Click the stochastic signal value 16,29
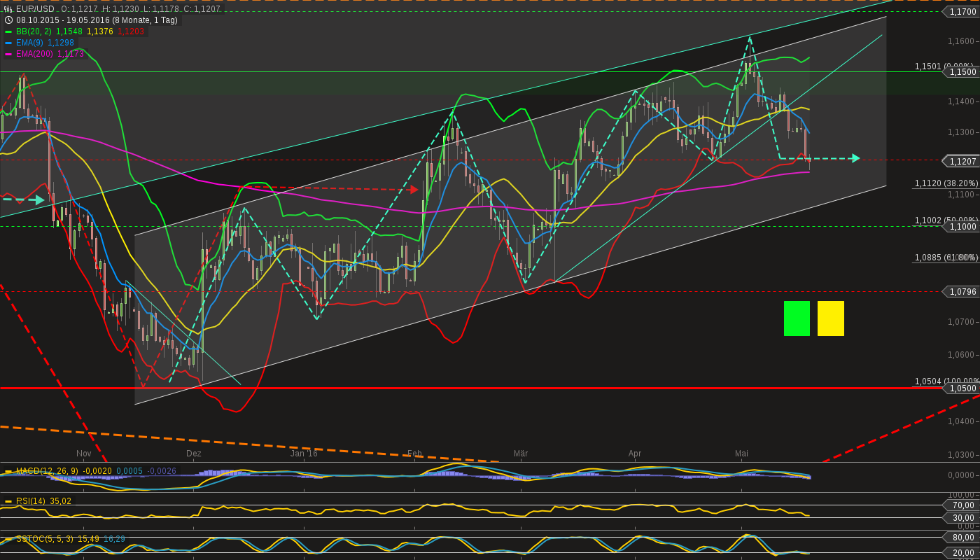This screenshot has width=980, height=560. (x=115, y=539)
